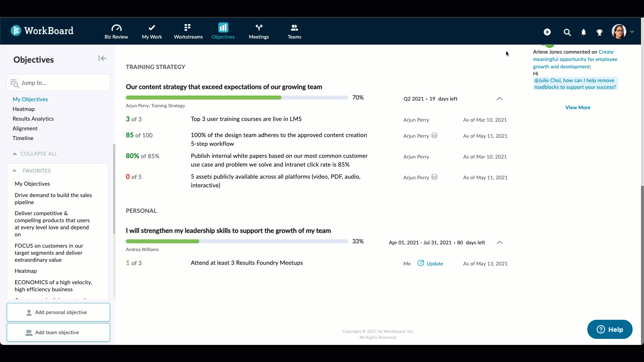
Task: Click 3 of 3 value
Action: tap(133, 119)
